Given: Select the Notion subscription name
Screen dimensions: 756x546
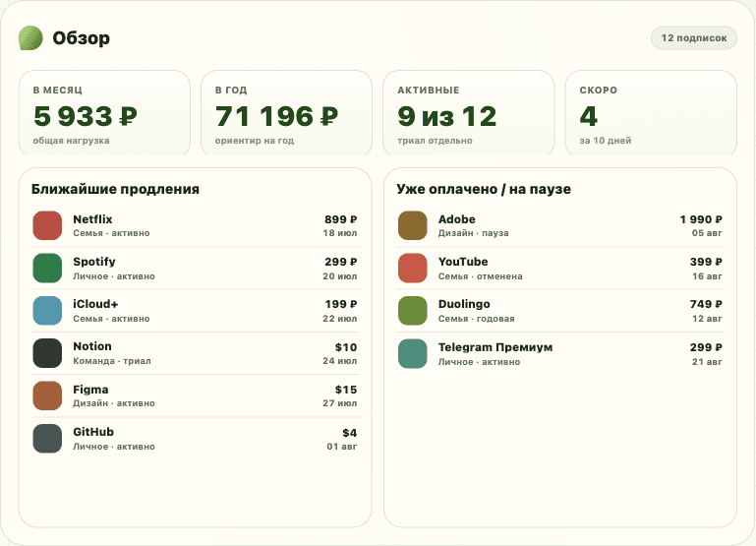Looking at the screenshot, I should 92,346.
